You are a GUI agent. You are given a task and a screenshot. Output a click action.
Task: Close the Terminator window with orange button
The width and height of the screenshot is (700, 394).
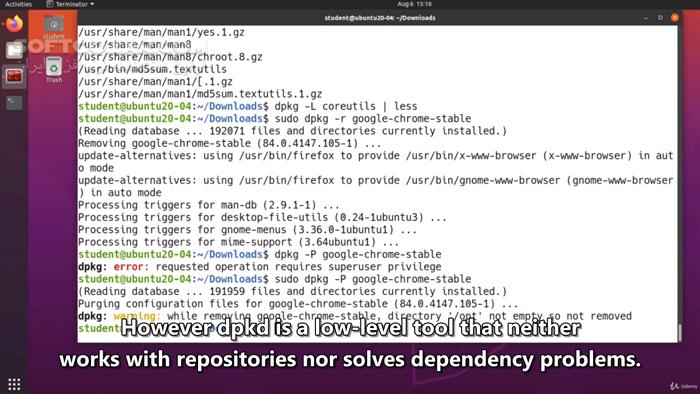(675, 18)
